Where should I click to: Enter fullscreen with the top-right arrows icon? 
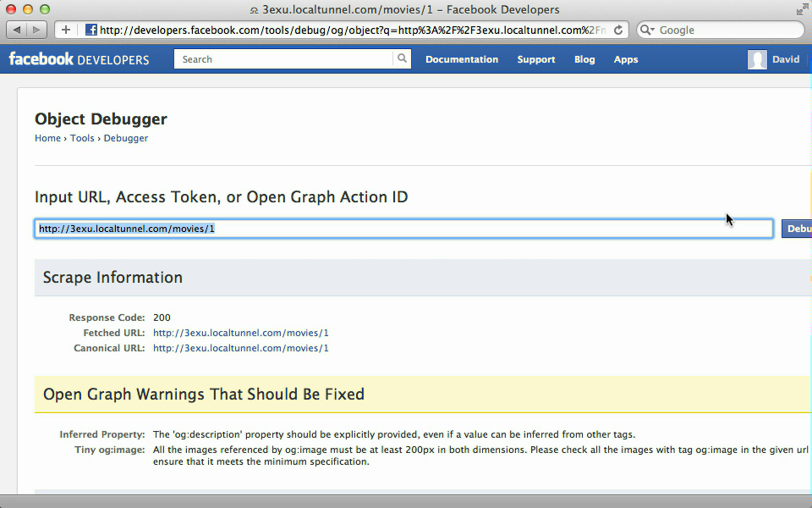802,9
